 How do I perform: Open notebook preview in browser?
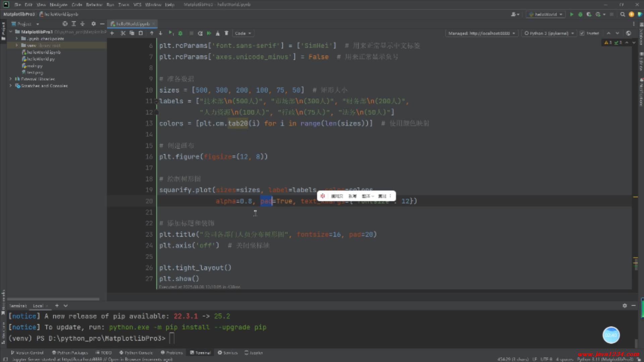click(629, 33)
